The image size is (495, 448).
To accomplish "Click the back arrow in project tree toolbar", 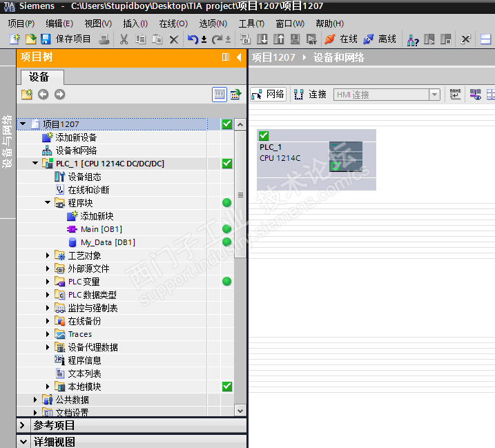I will coord(43,94).
